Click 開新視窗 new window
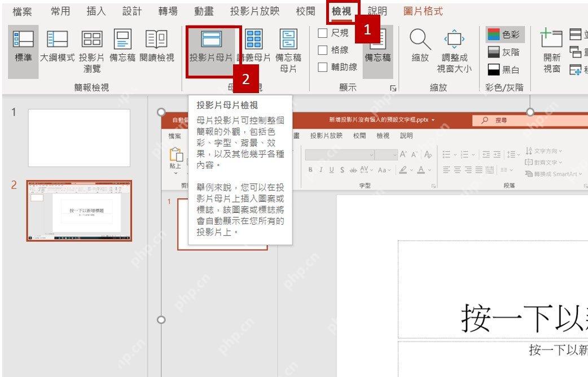The height and width of the screenshot is (377, 588). [551, 51]
